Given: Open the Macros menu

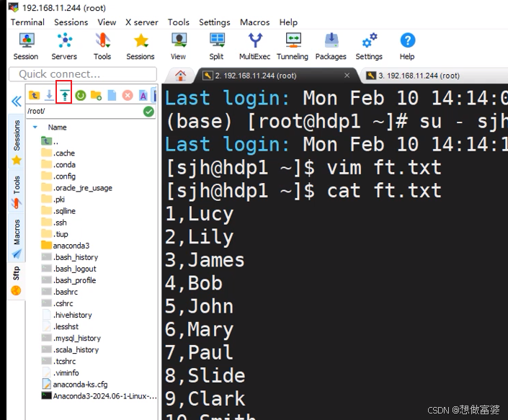Looking at the screenshot, I should [x=254, y=22].
